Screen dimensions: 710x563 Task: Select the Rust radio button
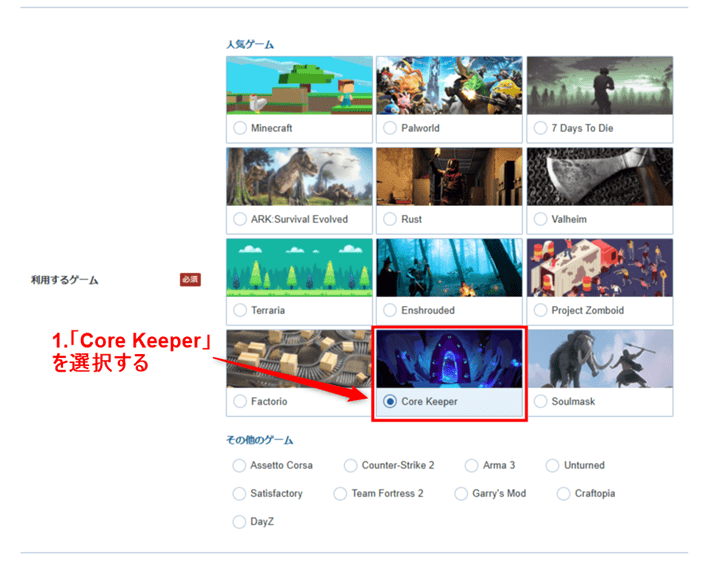click(390, 219)
